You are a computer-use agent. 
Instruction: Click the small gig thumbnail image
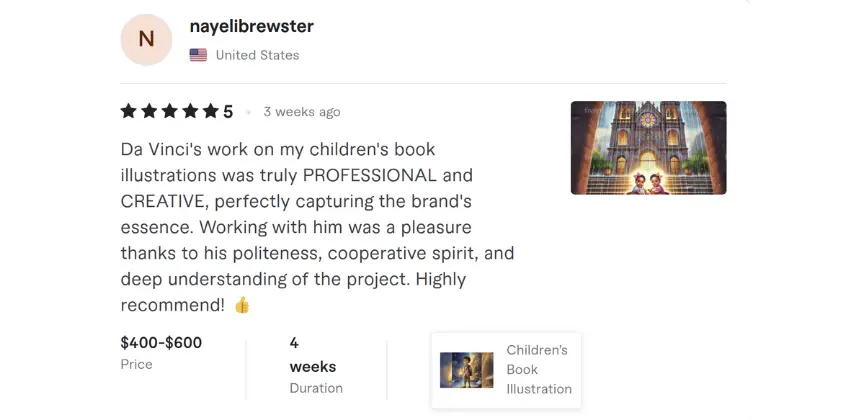click(467, 370)
